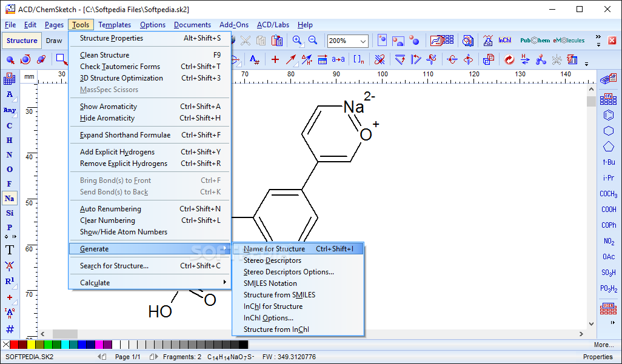The image size is (622, 364).
Task: Insert the NO2 group
Action: click(609, 241)
